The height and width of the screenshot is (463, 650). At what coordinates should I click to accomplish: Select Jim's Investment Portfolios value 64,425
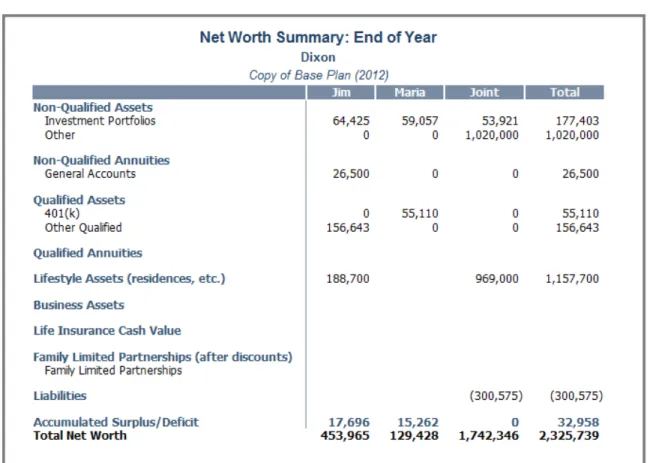point(351,121)
